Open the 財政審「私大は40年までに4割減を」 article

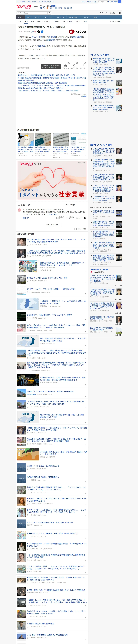50,392
